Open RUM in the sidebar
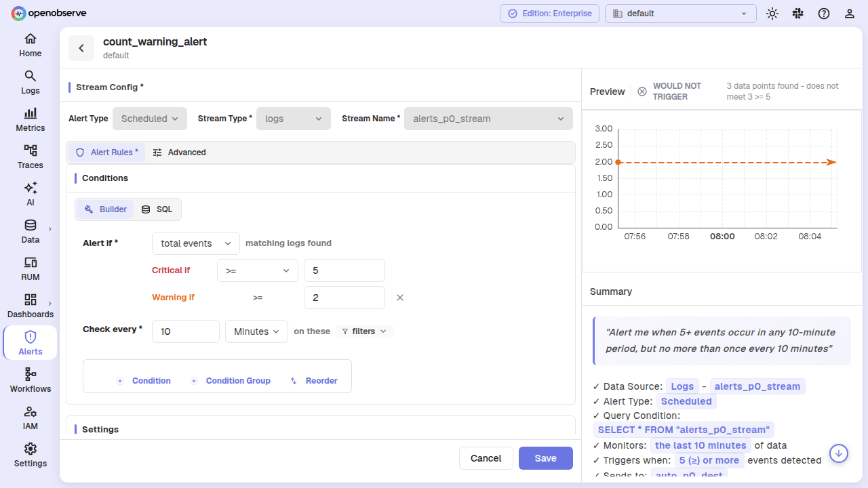Image resolution: width=868 pixels, height=488 pixels. (x=30, y=269)
